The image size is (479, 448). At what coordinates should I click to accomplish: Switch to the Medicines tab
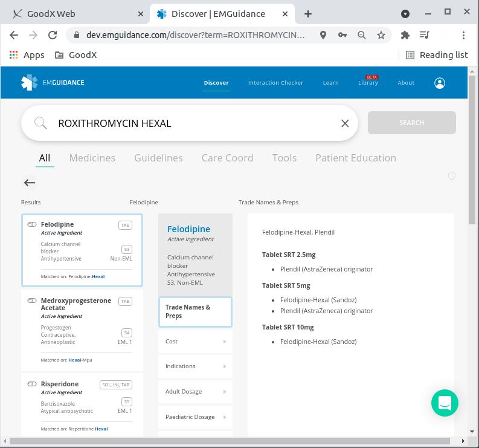click(x=92, y=158)
